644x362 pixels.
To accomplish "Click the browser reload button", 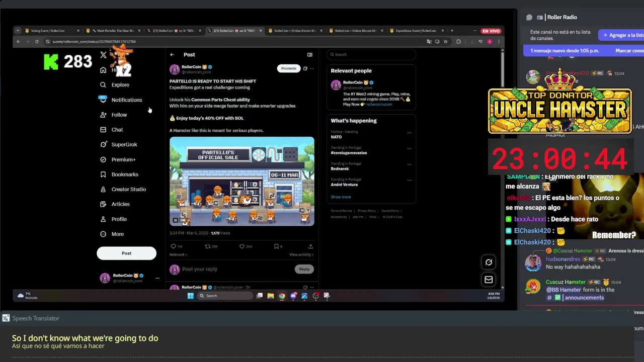I will [x=37, y=42].
